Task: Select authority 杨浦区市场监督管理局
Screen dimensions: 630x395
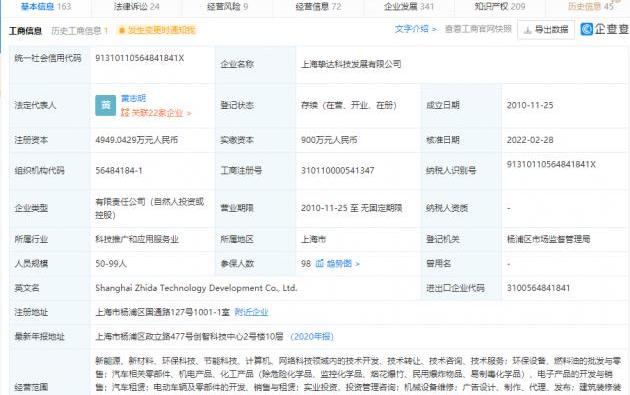Action: 548,239
